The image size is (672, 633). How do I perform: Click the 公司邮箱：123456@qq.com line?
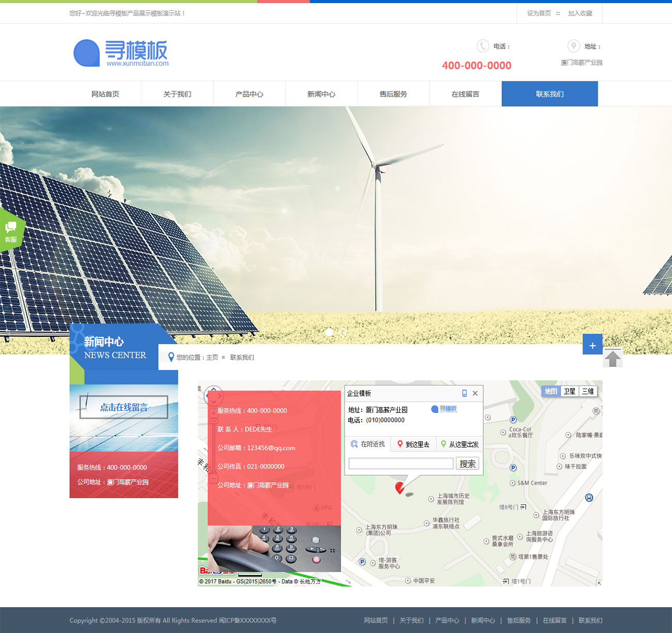coord(256,448)
